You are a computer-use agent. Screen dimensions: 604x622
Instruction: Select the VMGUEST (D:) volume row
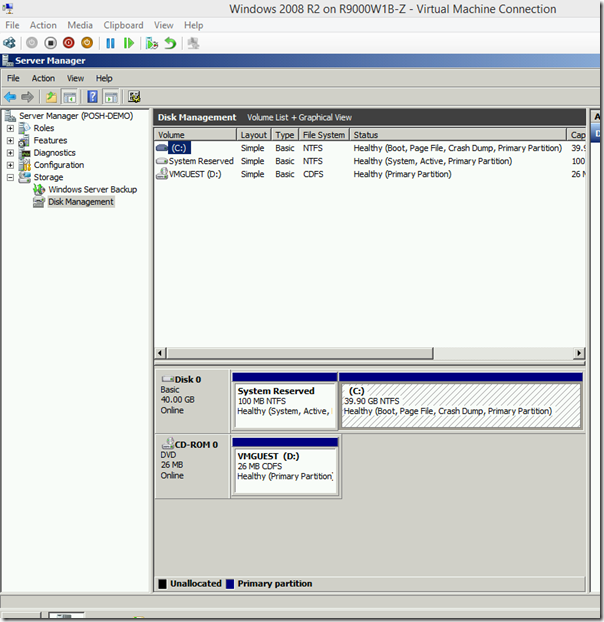(370, 174)
